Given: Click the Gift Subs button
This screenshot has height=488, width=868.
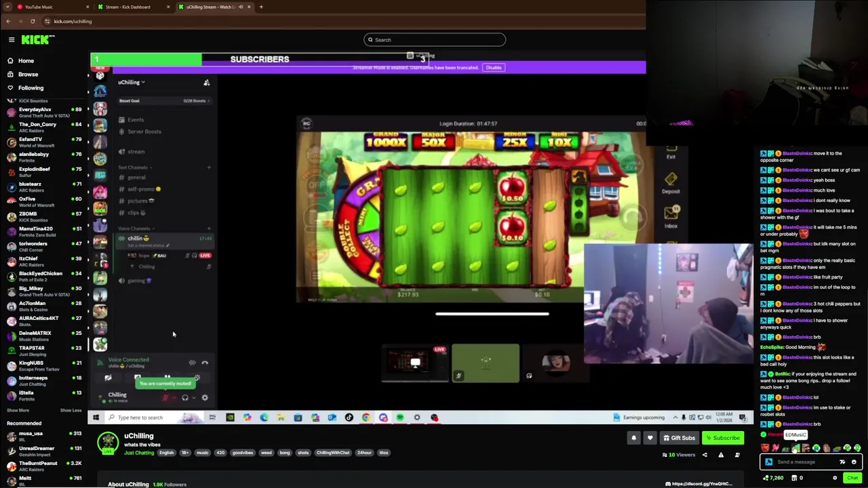Looking at the screenshot, I should coord(679,438).
